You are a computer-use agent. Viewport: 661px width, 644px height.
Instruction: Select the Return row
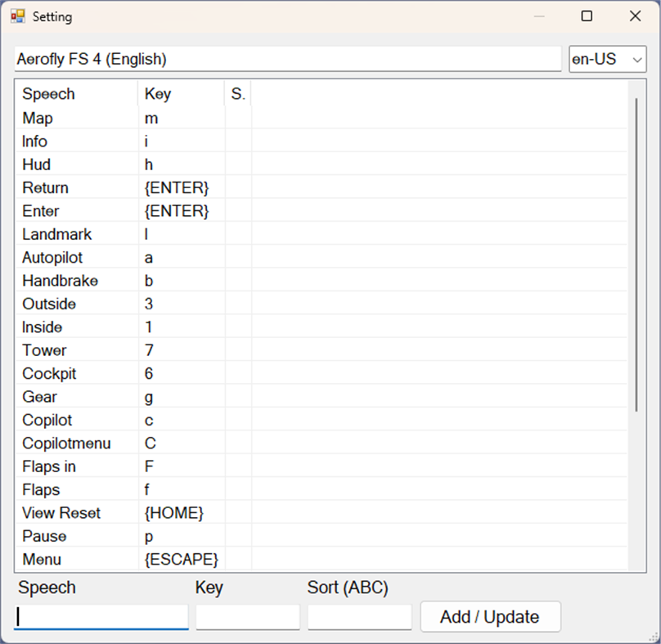pos(322,187)
